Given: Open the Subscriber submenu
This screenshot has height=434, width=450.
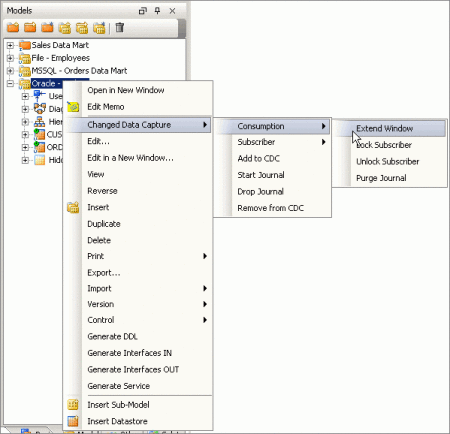Looking at the screenshot, I should pyautogui.click(x=273, y=142).
